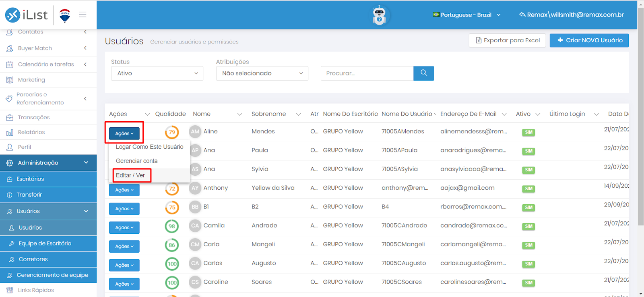Click the Ações button for Aline
This screenshot has width=644, height=297.
(x=124, y=133)
